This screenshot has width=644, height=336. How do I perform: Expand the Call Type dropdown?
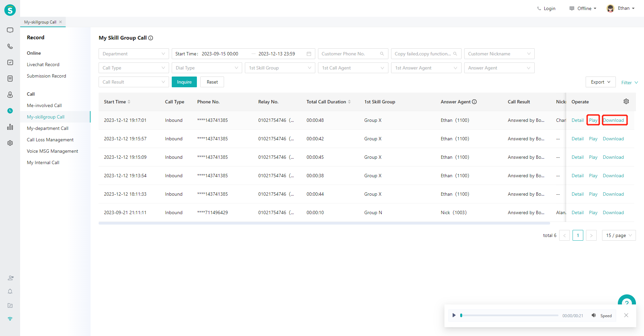point(133,68)
